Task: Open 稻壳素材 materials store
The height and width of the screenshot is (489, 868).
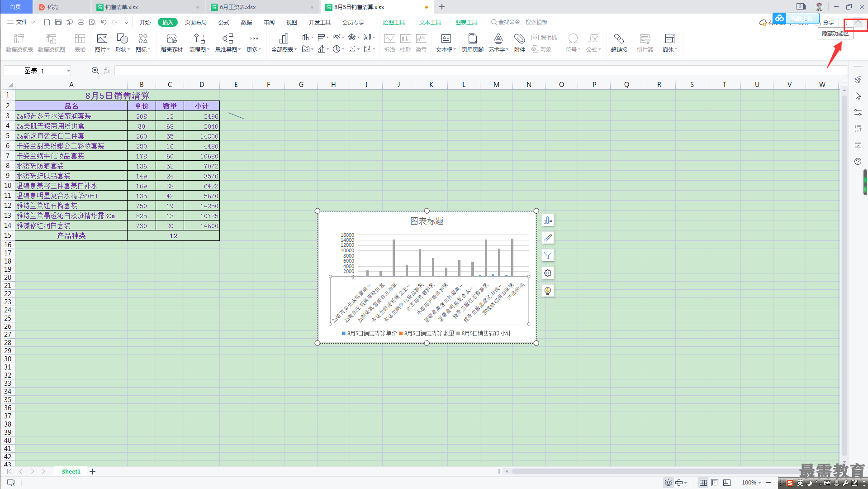Action: [x=171, y=43]
